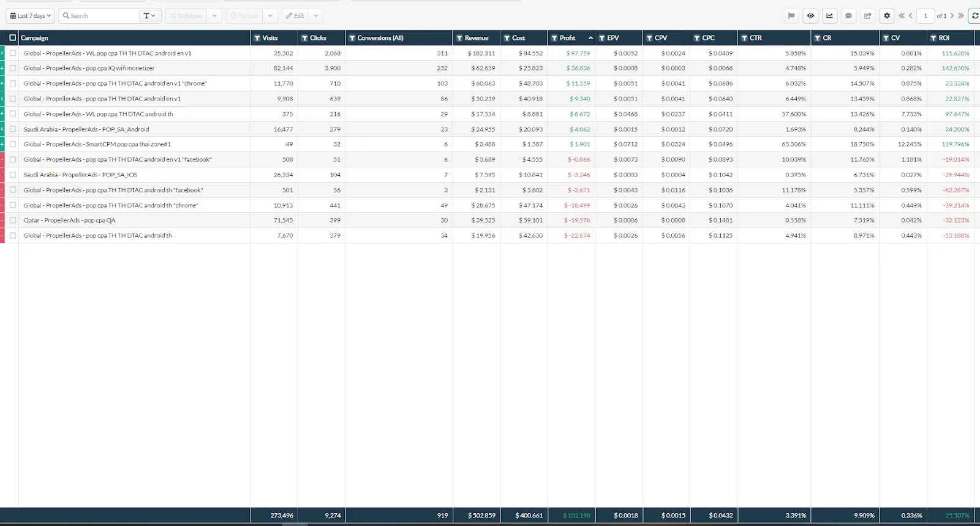Image resolution: width=980 pixels, height=526 pixels.
Task: Click total profit $102.198 in footer
Action: pyautogui.click(x=576, y=516)
